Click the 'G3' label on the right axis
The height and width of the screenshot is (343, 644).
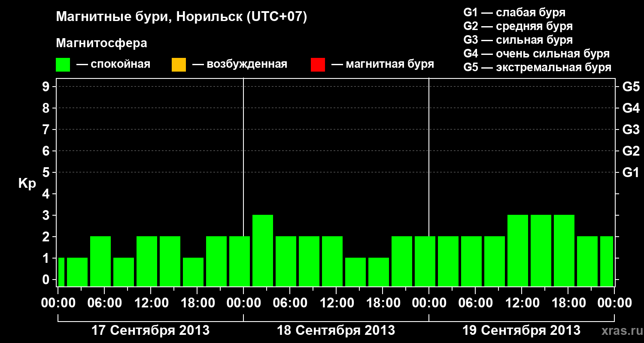tap(631, 130)
